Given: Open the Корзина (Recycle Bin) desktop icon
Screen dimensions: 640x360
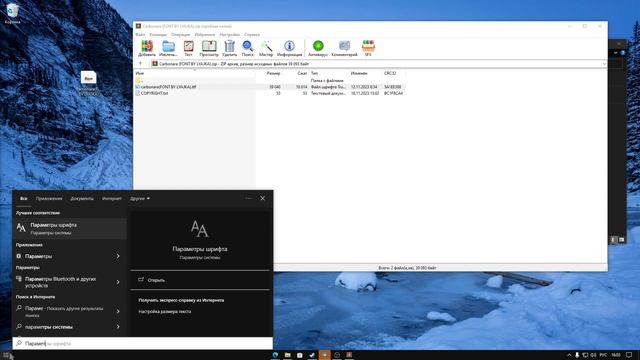Looking at the screenshot, I should (12, 13).
